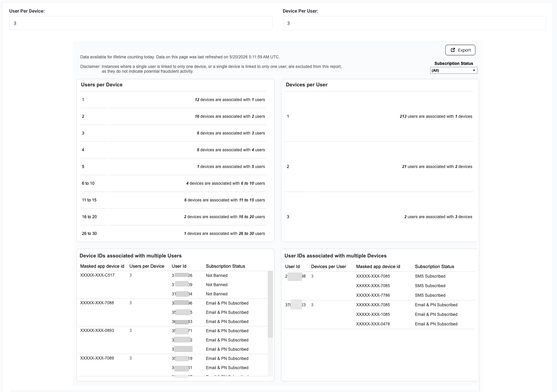This screenshot has height=392, width=557.
Task: Click device ID XXXXX-XXX-0893
Action: (x=97, y=331)
